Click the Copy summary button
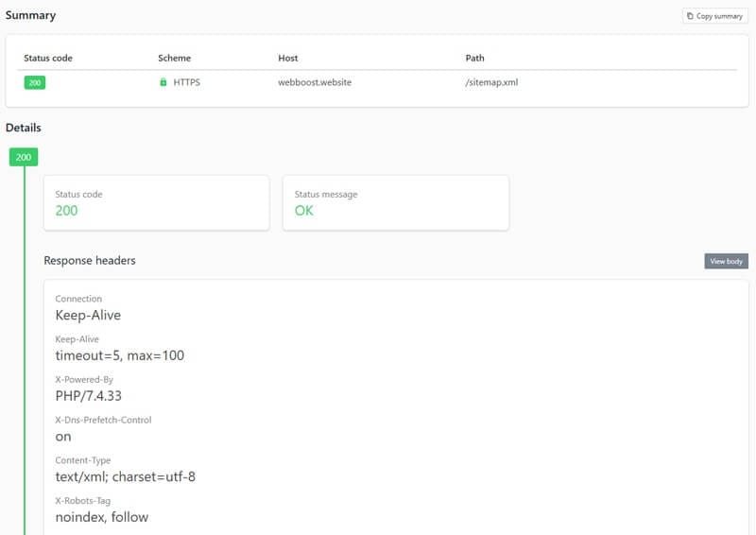This screenshot has height=535, width=756. (715, 16)
